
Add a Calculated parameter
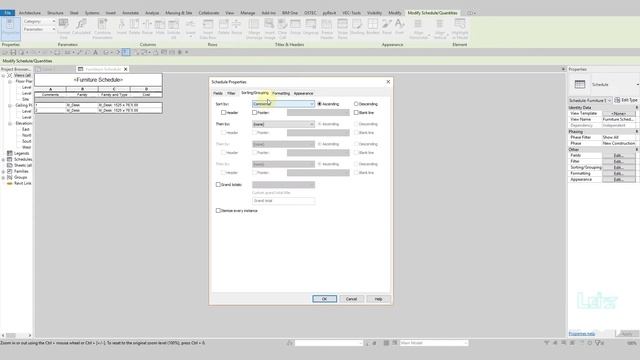(x=81, y=27)
